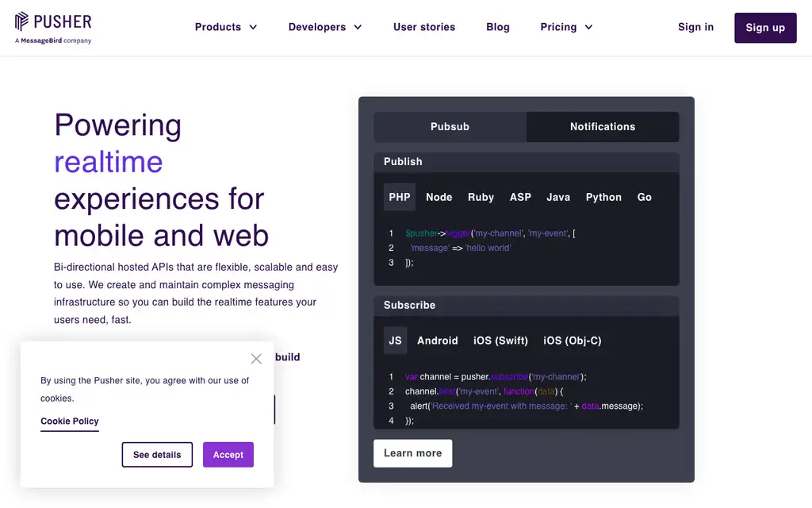Select the JS subscribe tab
The image size is (812, 508).
(x=395, y=341)
